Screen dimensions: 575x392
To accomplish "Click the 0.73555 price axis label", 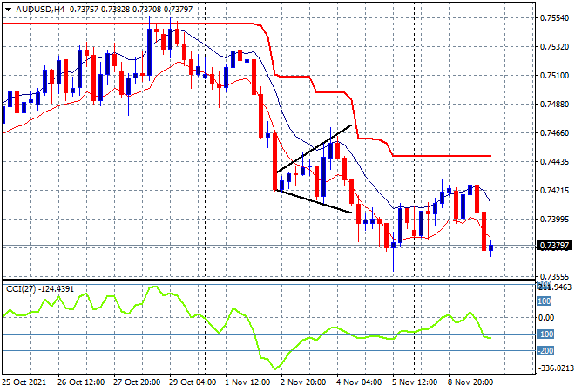I will pyautogui.click(x=554, y=276).
